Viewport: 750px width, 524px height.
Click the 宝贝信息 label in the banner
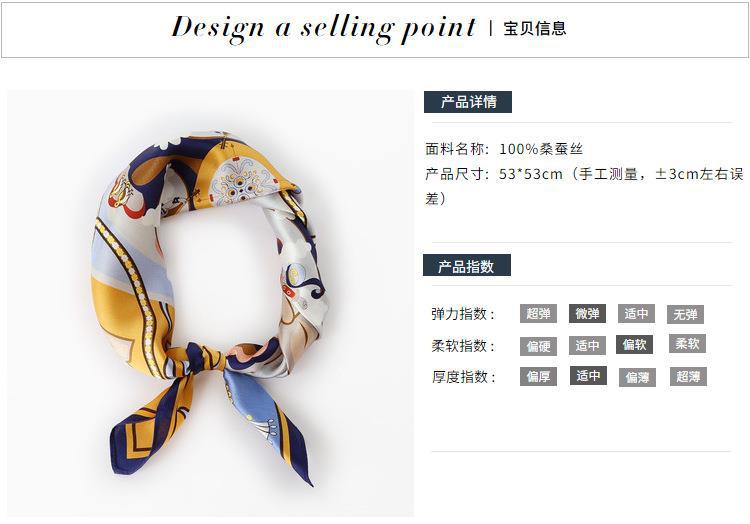pos(535,29)
